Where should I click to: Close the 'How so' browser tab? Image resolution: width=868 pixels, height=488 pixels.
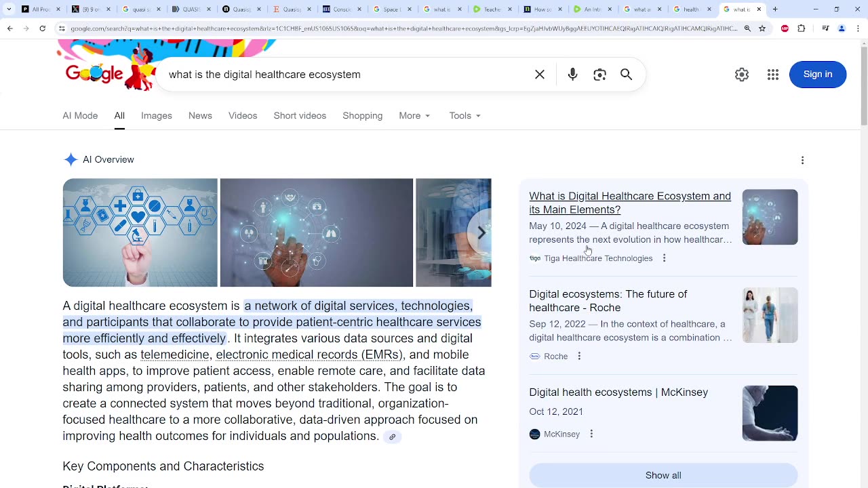pos(559,9)
